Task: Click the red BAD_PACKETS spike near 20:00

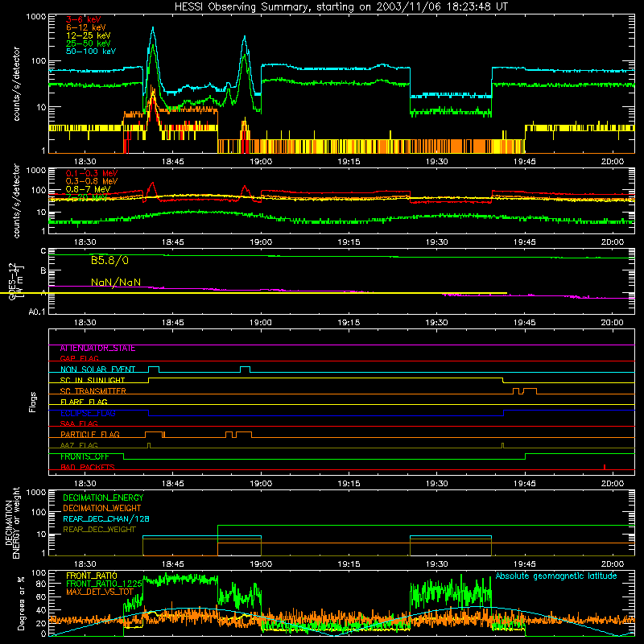Action: pyautogui.click(x=605, y=467)
